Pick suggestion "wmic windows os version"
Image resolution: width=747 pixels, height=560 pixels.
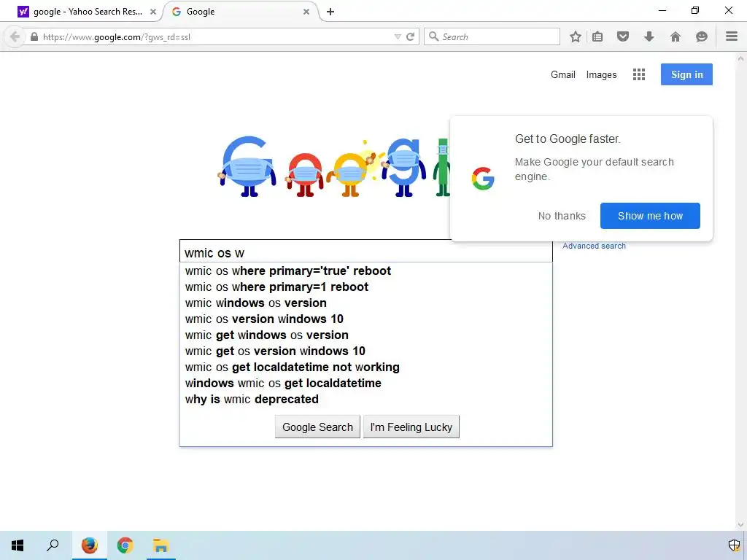(366, 303)
